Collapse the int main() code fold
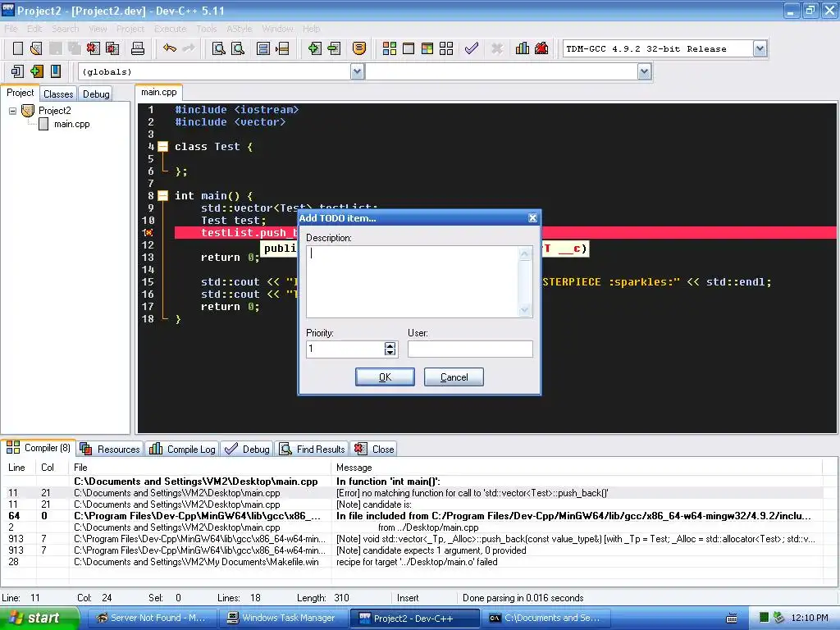Screen dimensions: 840x630 click(x=163, y=195)
